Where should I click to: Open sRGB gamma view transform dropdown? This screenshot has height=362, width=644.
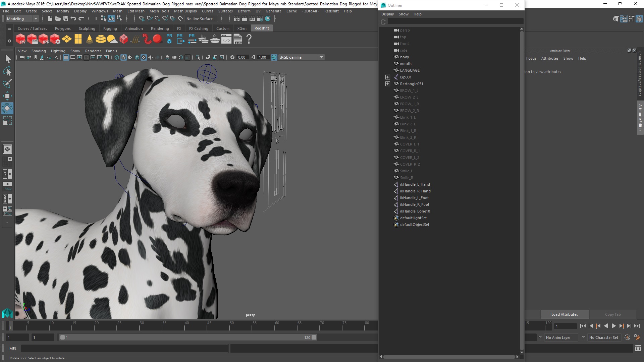pyautogui.click(x=301, y=57)
